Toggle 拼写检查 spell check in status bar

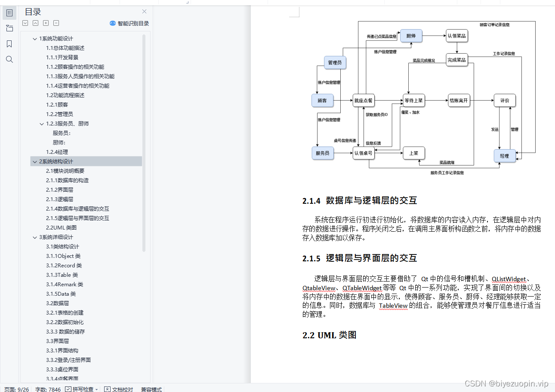pos(79,389)
